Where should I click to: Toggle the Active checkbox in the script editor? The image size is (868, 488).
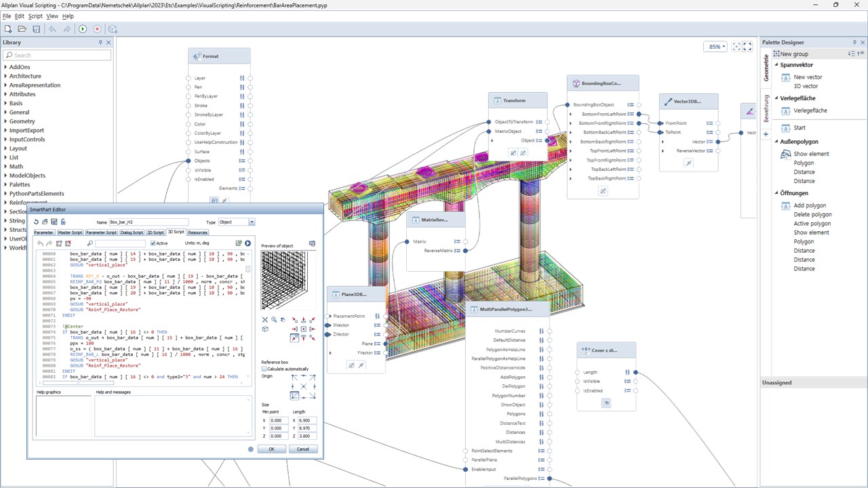(x=153, y=243)
